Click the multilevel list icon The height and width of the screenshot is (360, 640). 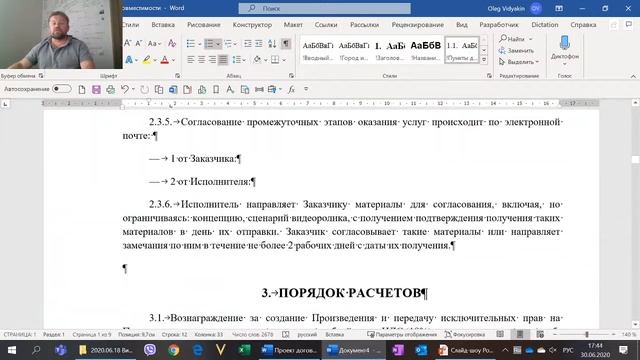pyautogui.click(x=228, y=43)
